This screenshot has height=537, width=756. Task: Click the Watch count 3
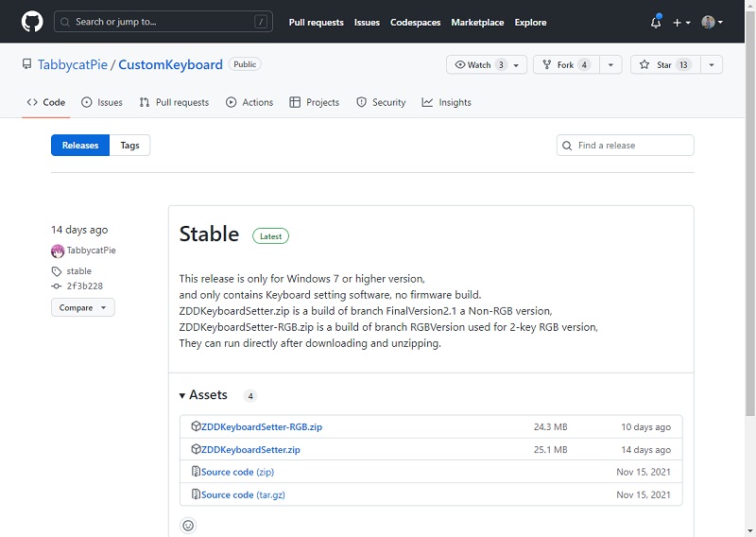point(501,64)
